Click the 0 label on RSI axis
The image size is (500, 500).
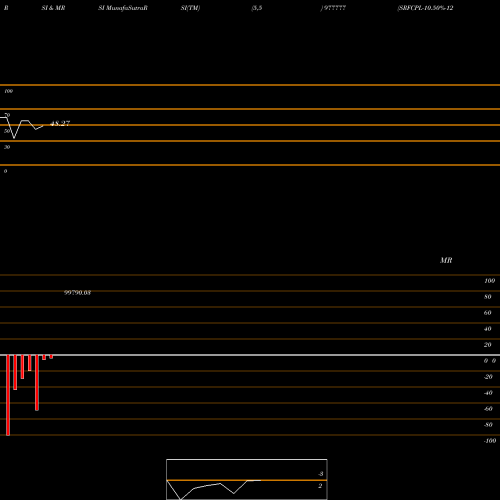(x=5, y=171)
